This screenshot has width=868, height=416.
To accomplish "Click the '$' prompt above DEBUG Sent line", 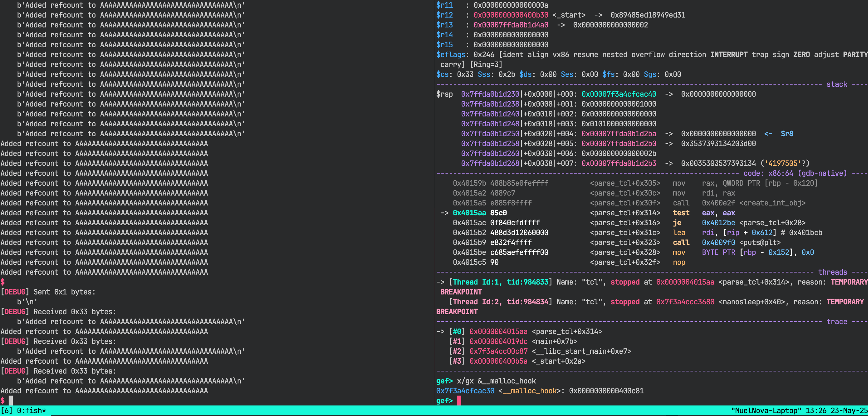I will tap(2, 282).
